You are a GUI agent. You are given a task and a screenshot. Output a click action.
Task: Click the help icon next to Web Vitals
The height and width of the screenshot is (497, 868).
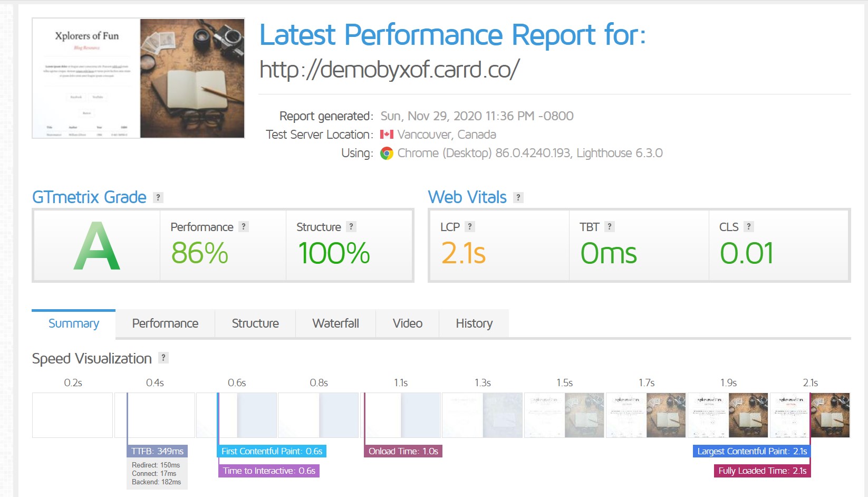518,197
